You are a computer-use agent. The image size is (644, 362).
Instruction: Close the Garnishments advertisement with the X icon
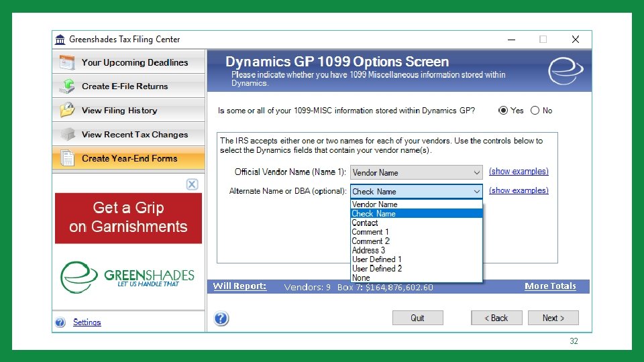(192, 184)
